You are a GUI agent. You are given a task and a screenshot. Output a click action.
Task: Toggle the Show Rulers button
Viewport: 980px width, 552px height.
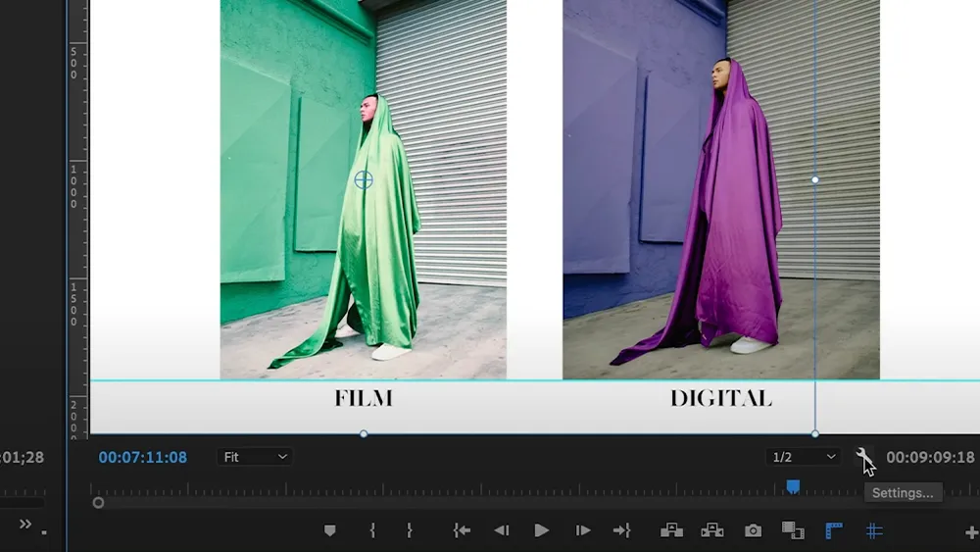(834, 530)
